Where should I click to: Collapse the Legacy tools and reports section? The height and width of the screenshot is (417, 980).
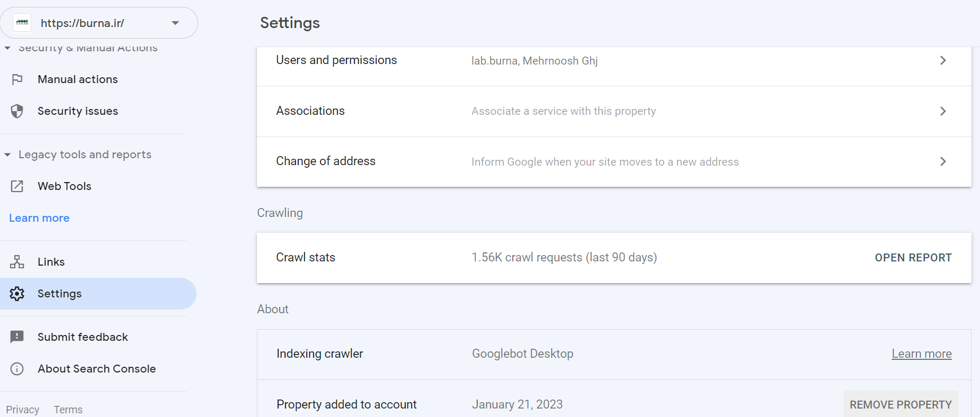(7, 155)
